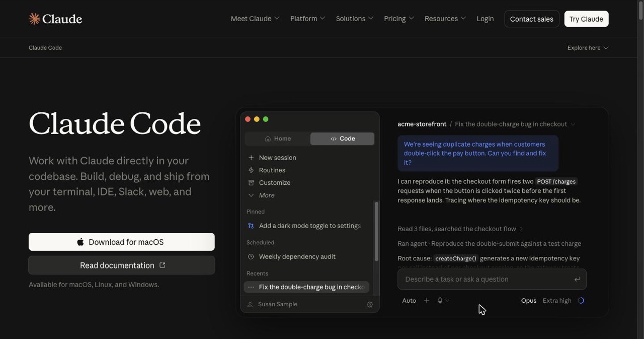Image resolution: width=644 pixels, height=339 pixels.
Task: Click the page scrollbar thumb
Action: (x=640, y=11)
